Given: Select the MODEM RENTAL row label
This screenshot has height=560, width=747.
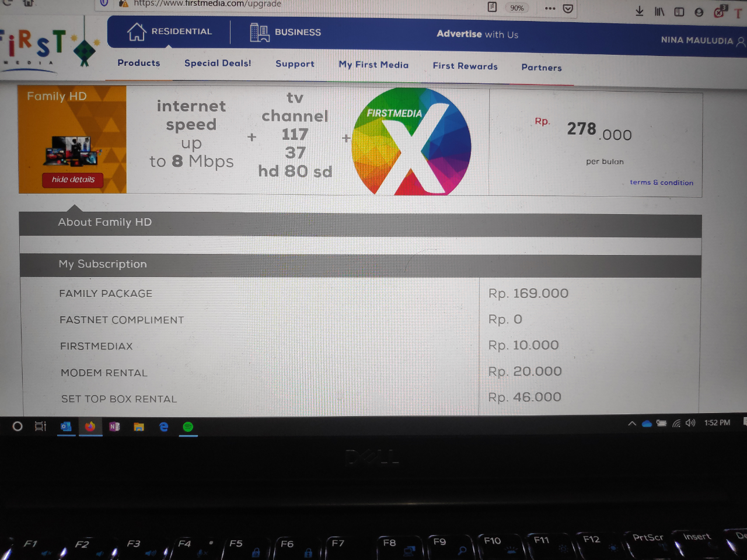Looking at the screenshot, I should tap(104, 373).
